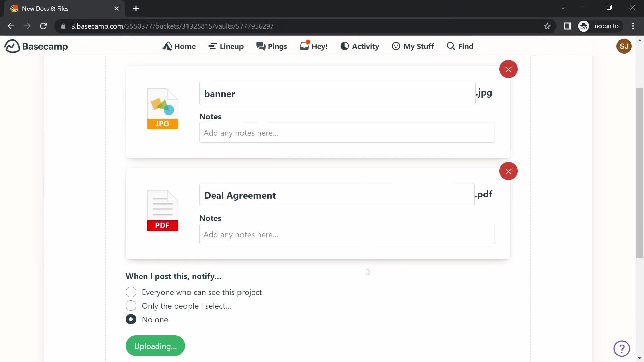Click Notes field for banner.jpg

click(x=347, y=133)
